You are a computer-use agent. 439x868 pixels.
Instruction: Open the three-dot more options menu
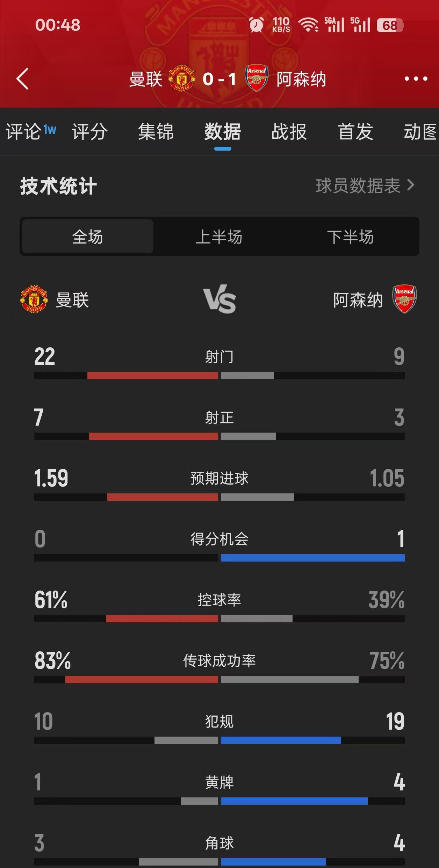click(x=416, y=79)
